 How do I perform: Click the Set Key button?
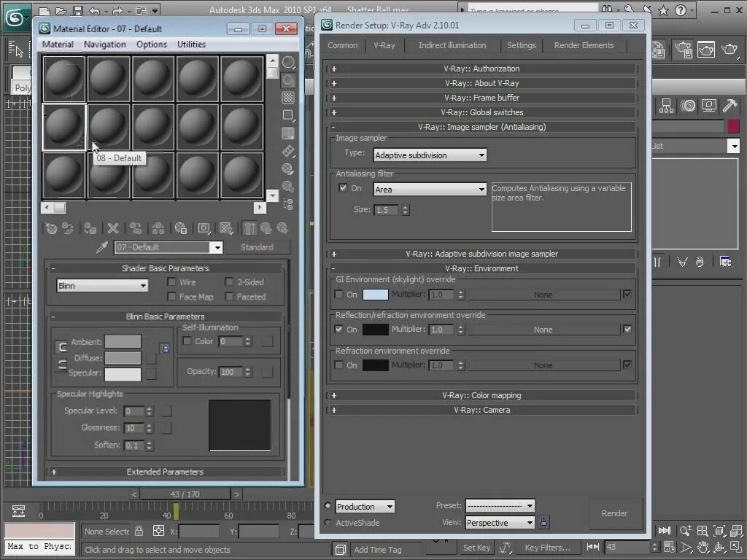[x=476, y=548]
